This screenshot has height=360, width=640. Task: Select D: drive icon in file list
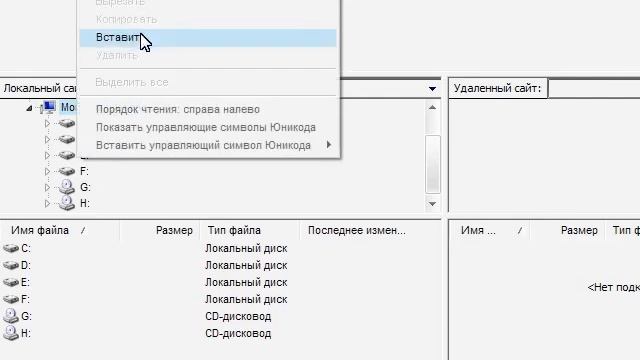pyautogui.click(x=11, y=265)
